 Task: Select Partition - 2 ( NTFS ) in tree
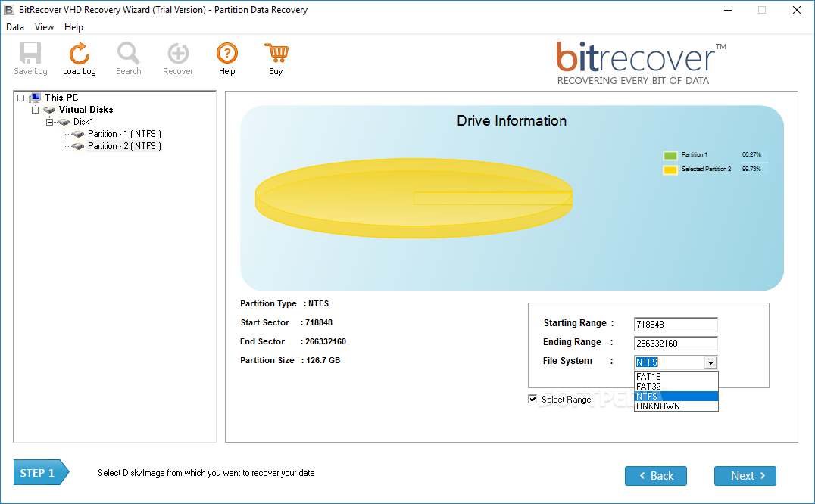click(x=124, y=146)
